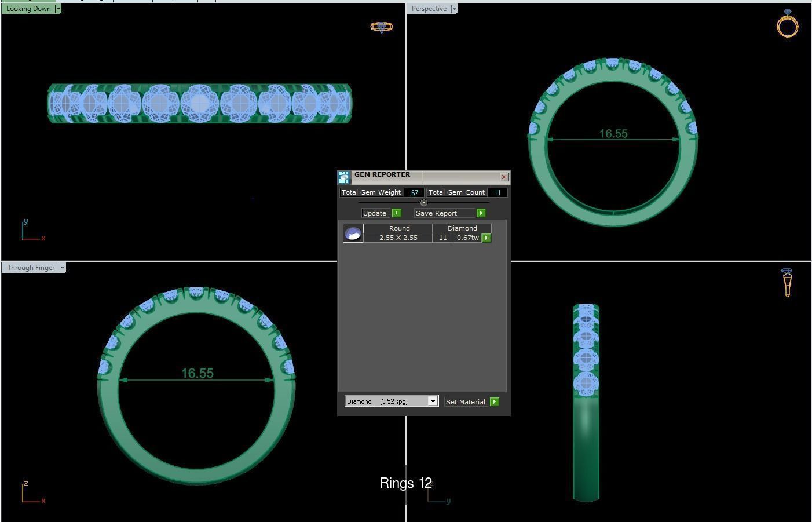Click the green arrow in the Diamond row
The width and height of the screenshot is (812, 522).
pos(487,238)
